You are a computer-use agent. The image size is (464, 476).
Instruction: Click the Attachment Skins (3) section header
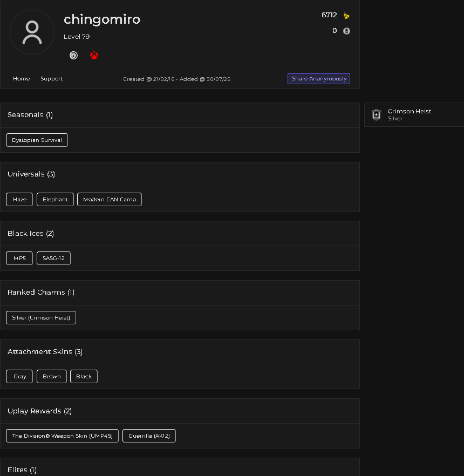click(x=180, y=351)
